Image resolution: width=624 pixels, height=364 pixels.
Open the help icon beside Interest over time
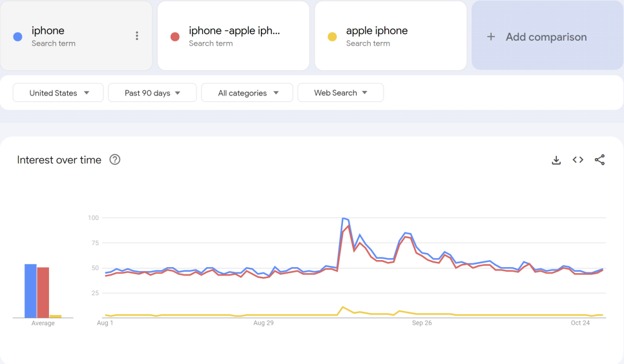(x=115, y=160)
